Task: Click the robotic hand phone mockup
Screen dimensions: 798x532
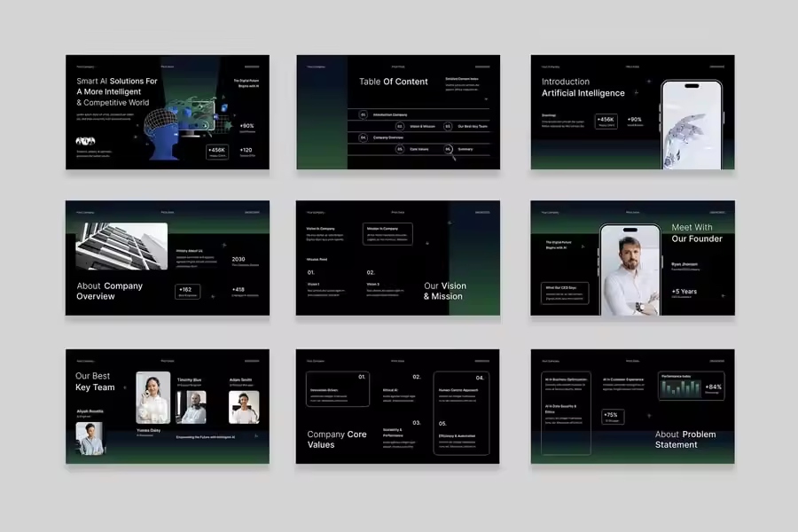Action: 692,125
